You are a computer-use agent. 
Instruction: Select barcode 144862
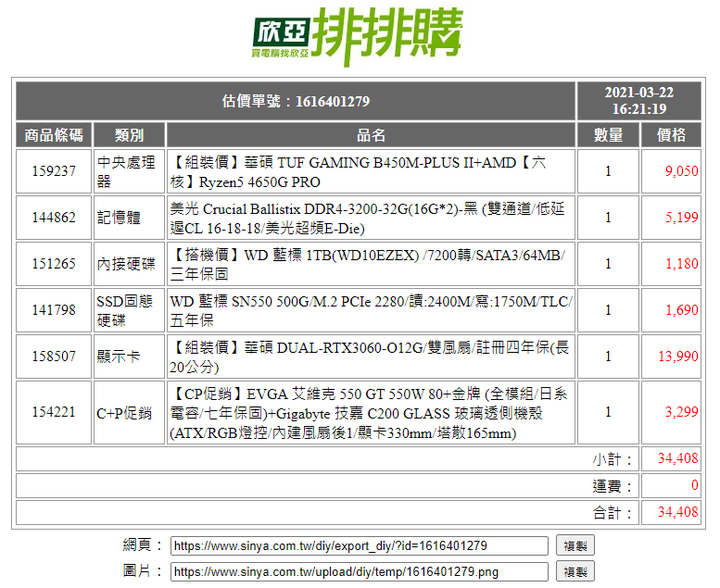pyautogui.click(x=54, y=218)
